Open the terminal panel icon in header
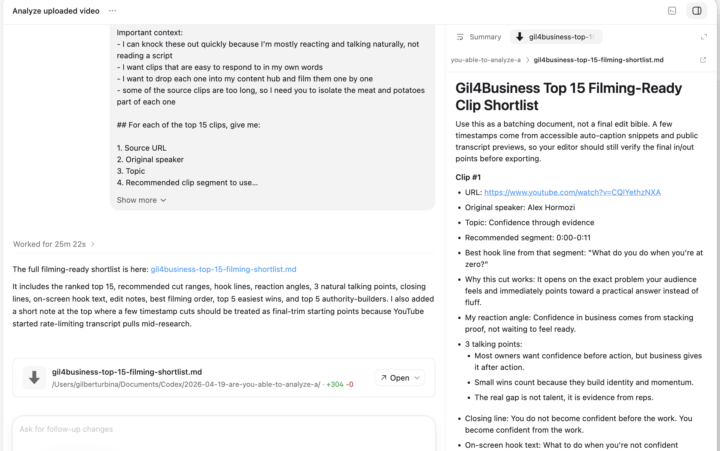This screenshot has width=720, height=451. (x=672, y=11)
